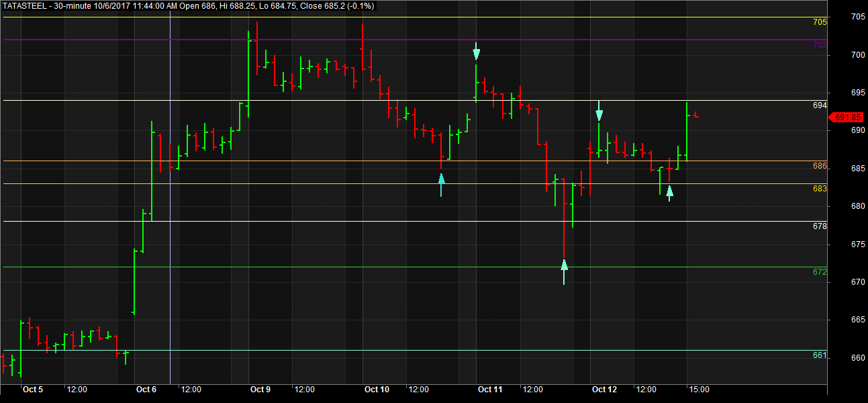Click the 675 price axis value

click(x=858, y=244)
